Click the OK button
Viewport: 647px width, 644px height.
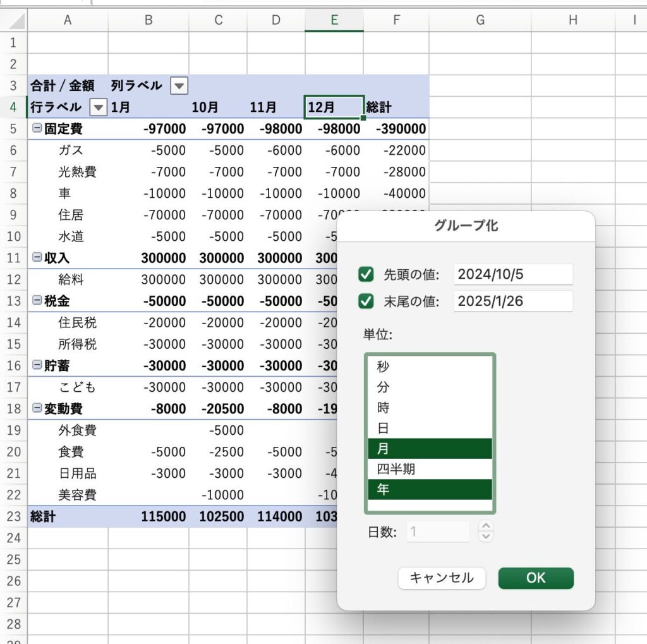point(535,578)
